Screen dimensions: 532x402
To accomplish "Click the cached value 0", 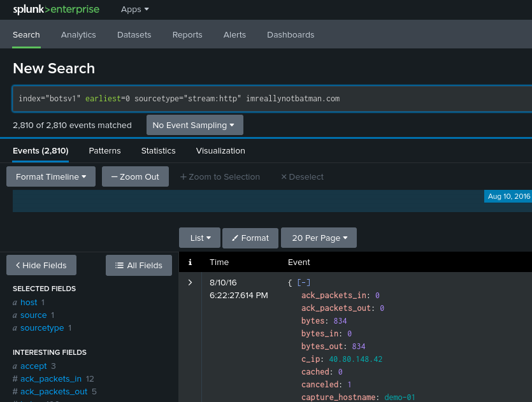I will [340, 372].
